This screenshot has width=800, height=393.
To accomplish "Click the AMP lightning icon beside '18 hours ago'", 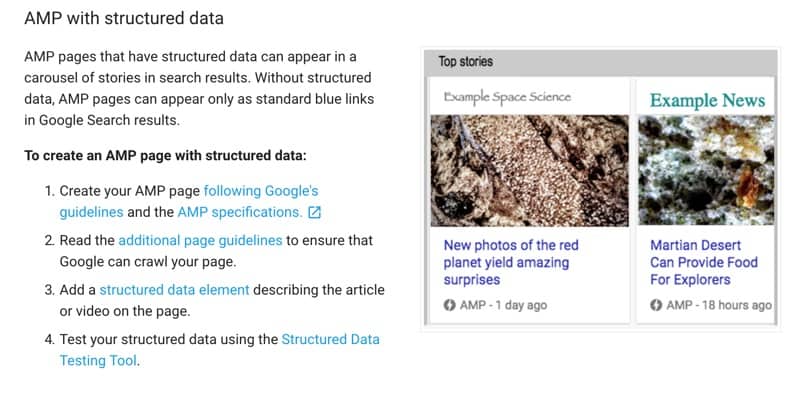I will [x=656, y=305].
